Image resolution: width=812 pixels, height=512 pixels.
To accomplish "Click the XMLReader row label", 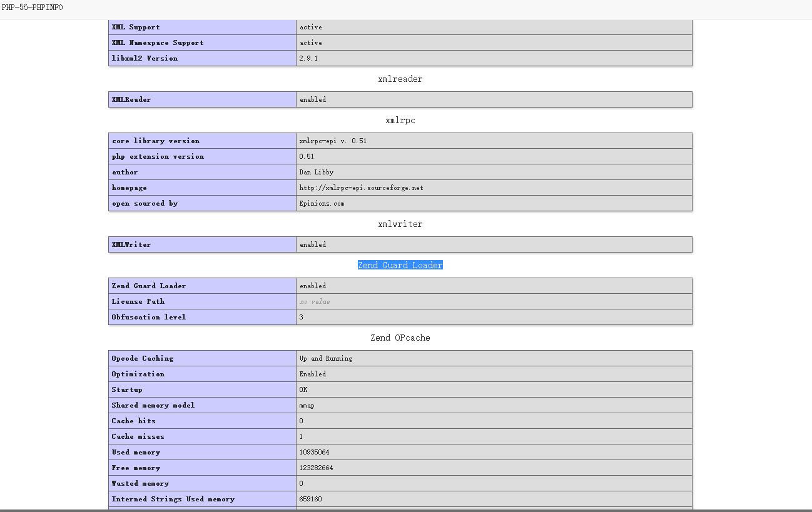I will point(131,99).
